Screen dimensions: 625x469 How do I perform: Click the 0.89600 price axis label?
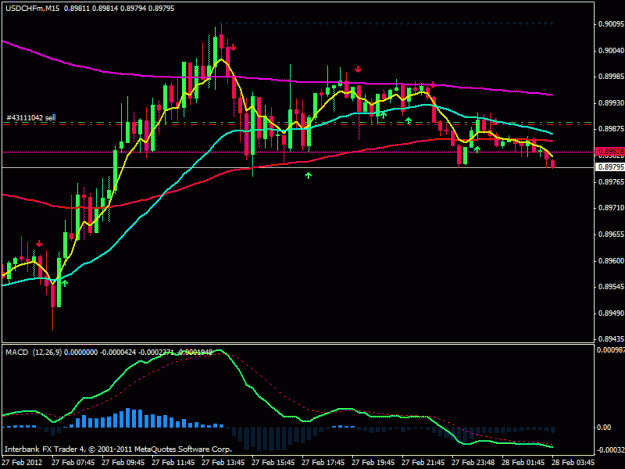pos(611,261)
